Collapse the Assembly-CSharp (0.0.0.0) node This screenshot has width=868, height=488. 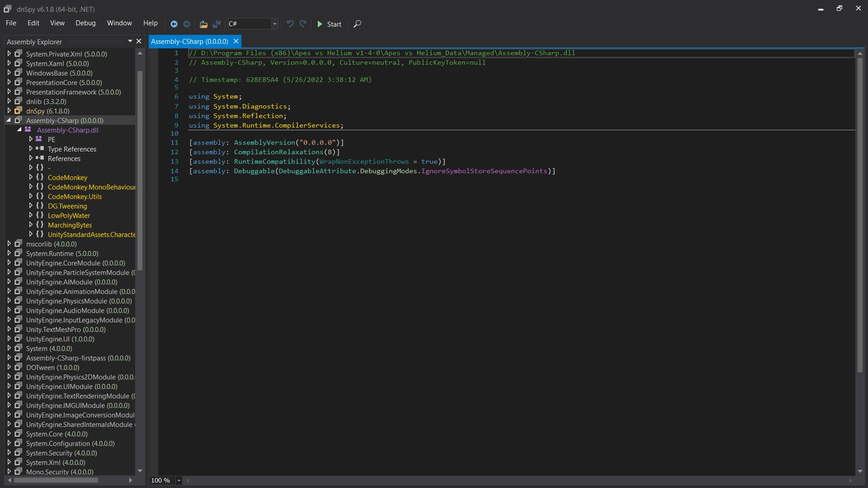coord(9,120)
